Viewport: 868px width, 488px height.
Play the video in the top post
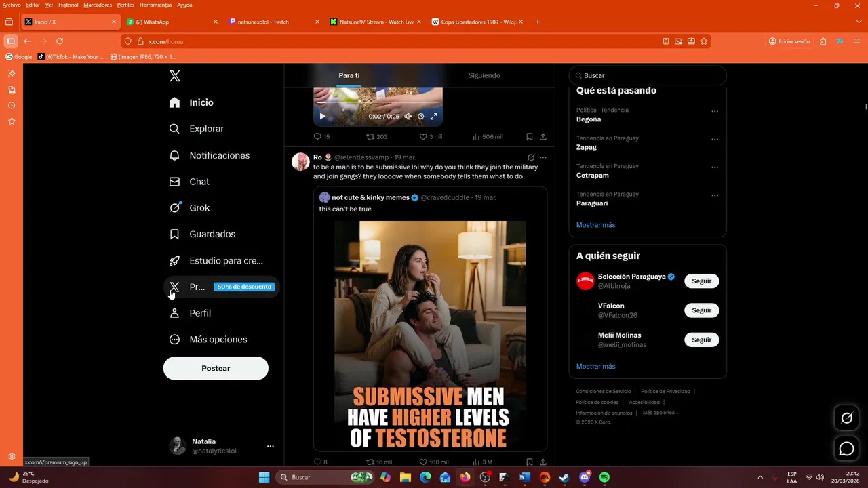pyautogui.click(x=322, y=117)
